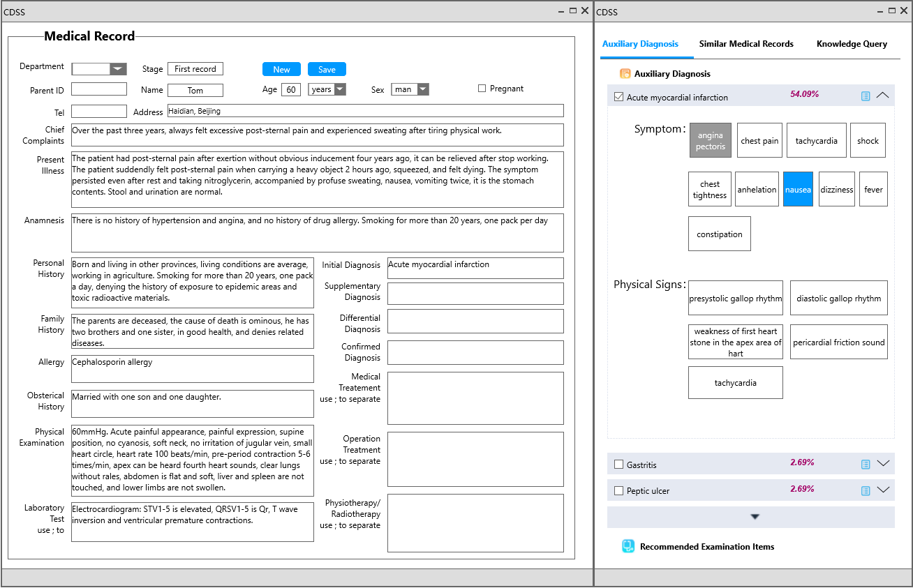
Task: Click the Tel input field
Action: tap(99, 112)
